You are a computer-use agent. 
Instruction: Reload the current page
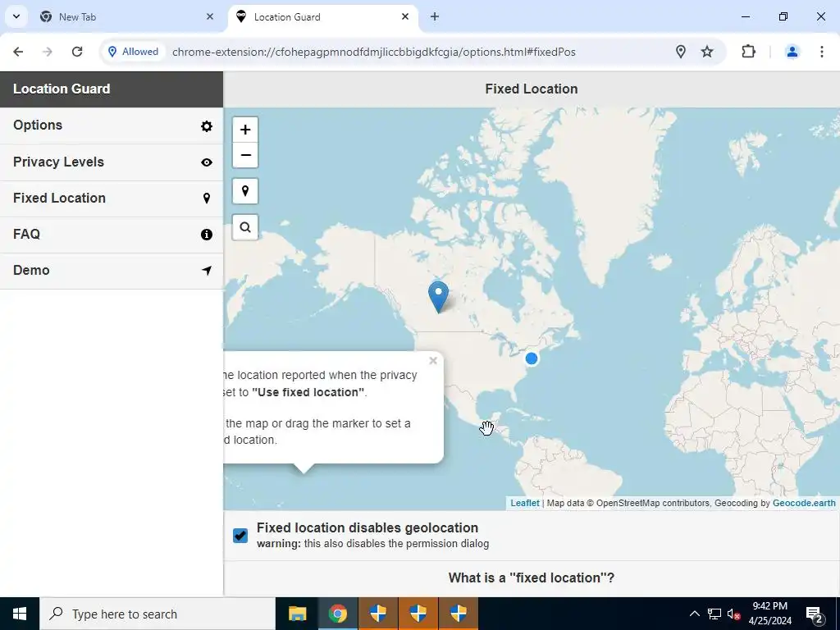click(77, 52)
